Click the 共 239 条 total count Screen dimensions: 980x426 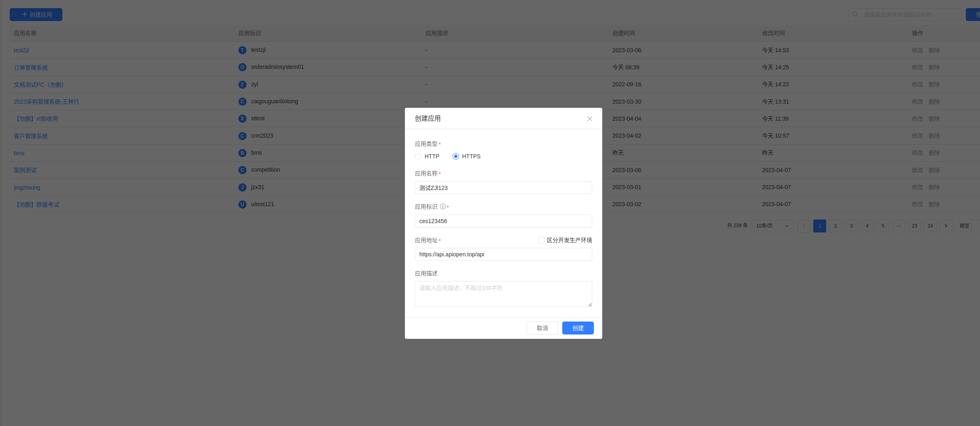pos(737,226)
